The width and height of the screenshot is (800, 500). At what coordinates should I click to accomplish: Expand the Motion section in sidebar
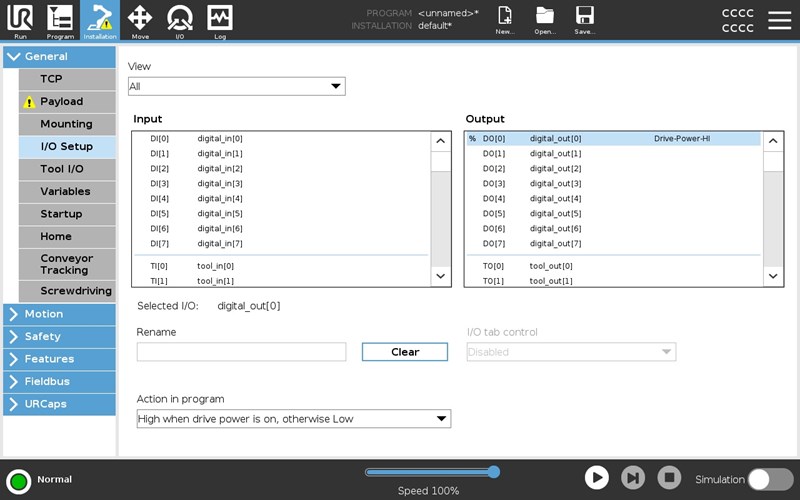click(59, 314)
